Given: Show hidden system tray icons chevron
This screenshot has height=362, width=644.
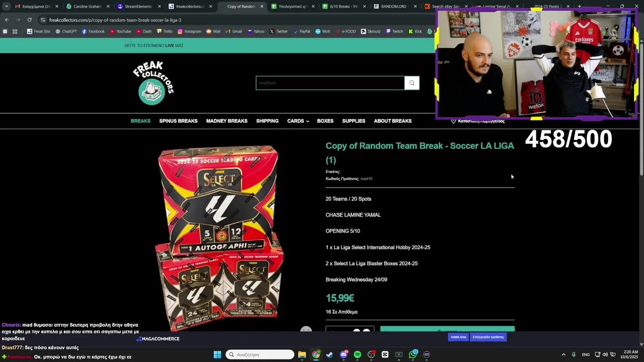Looking at the screenshot, I should click(x=563, y=354).
